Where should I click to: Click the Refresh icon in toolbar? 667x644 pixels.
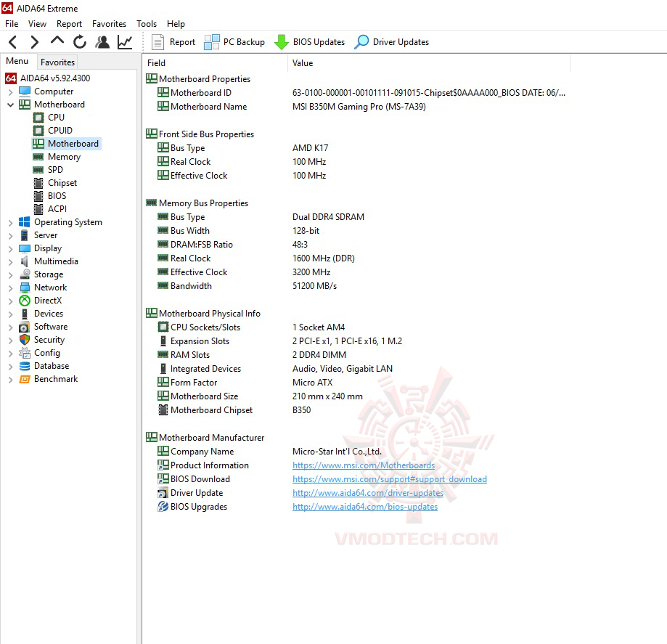coord(80,41)
